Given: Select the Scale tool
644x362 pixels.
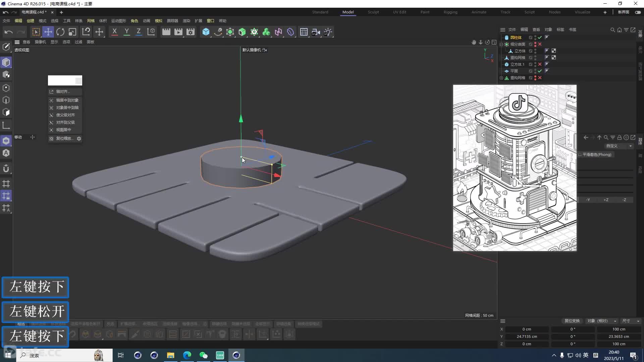Looking at the screenshot, I should click(x=72, y=32).
